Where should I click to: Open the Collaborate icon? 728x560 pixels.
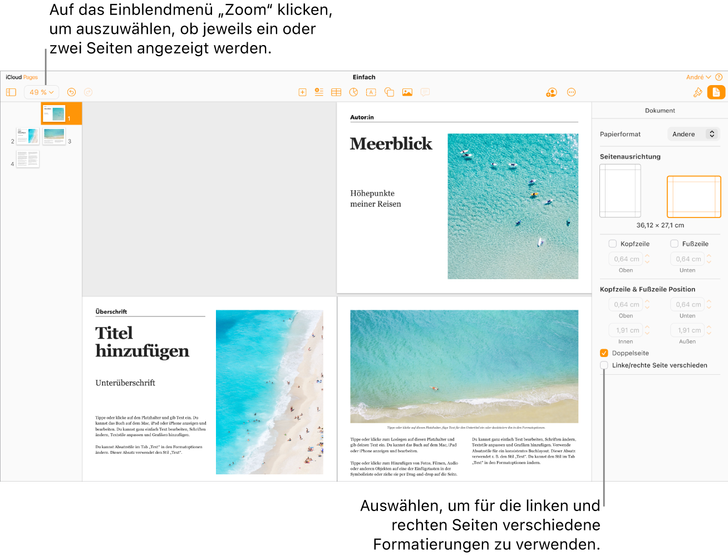[551, 92]
